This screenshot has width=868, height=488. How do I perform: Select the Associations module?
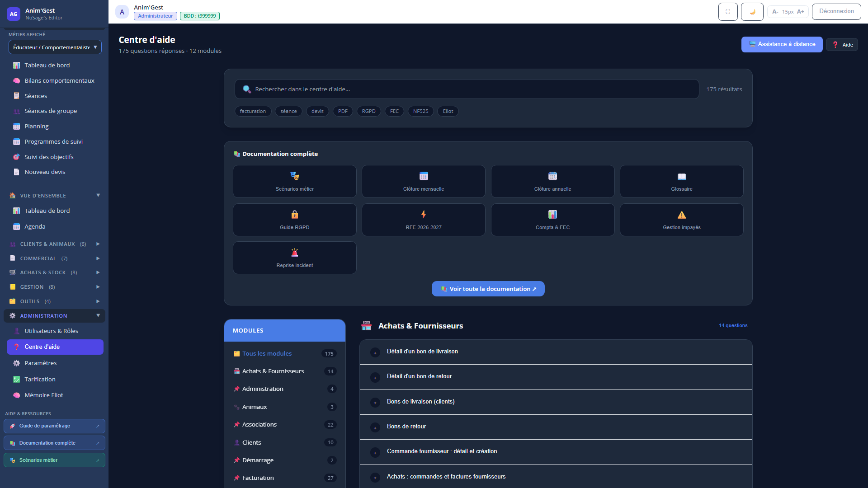(x=285, y=424)
